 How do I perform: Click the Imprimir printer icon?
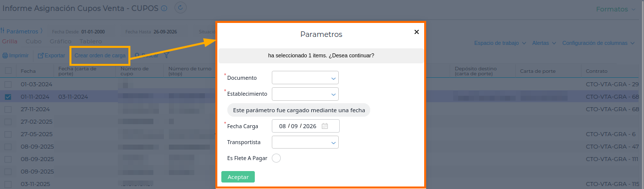pyautogui.click(x=5, y=55)
